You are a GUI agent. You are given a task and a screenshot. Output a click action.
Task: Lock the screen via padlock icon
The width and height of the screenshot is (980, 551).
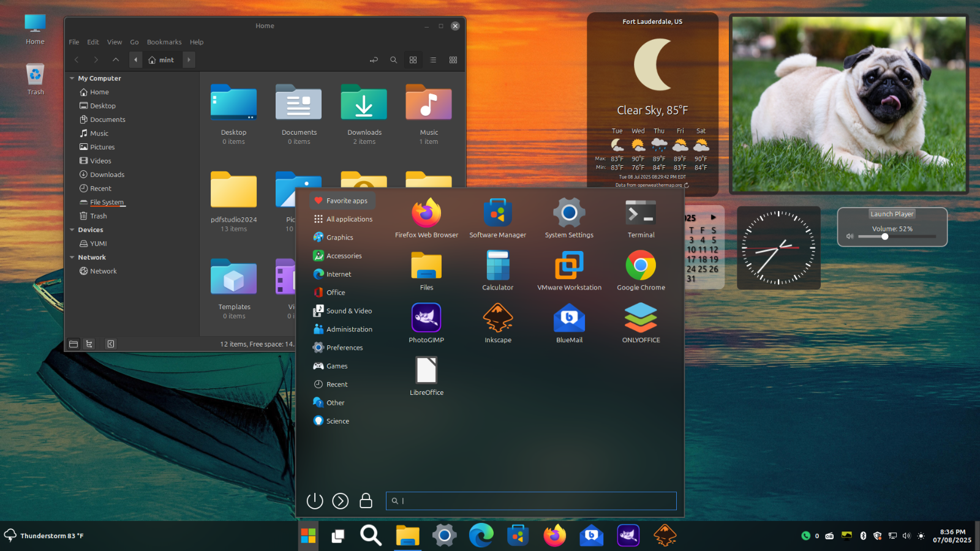(x=366, y=501)
